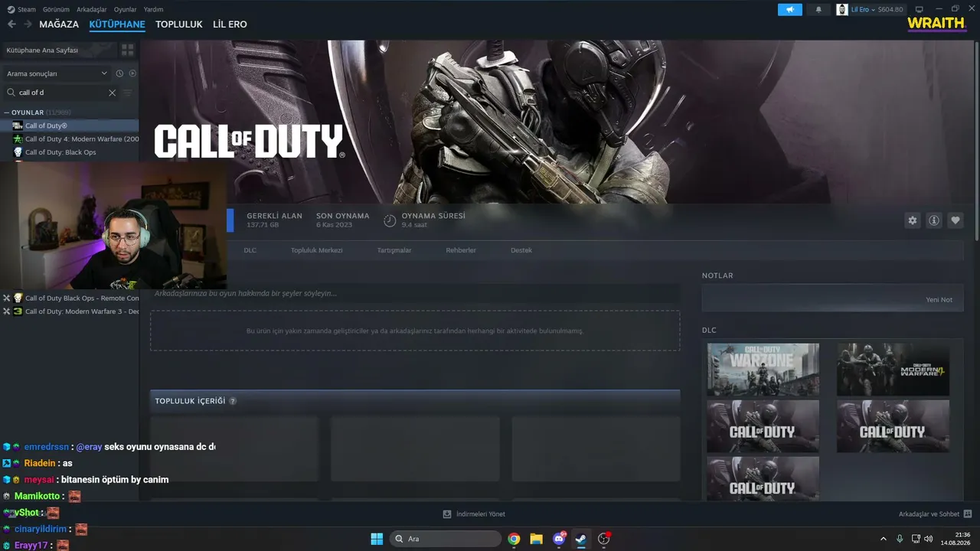This screenshot has width=980, height=551.
Task: Open the notifications bell
Action: pos(818,9)
